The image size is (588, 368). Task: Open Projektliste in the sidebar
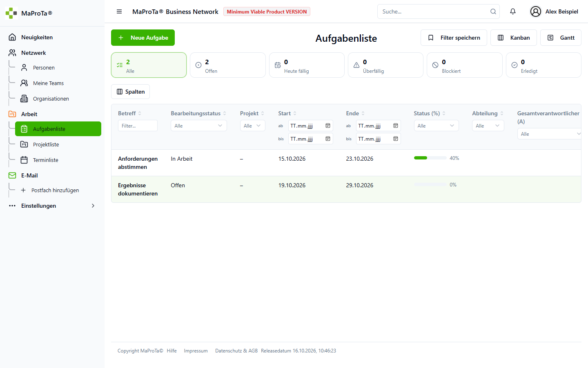[58, 144]
